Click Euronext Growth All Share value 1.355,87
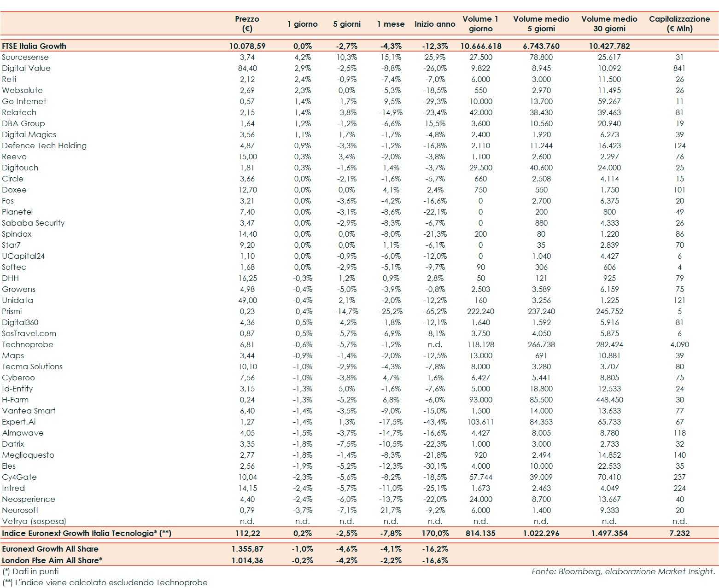This screenshot has height=588, width=719. 247,549
